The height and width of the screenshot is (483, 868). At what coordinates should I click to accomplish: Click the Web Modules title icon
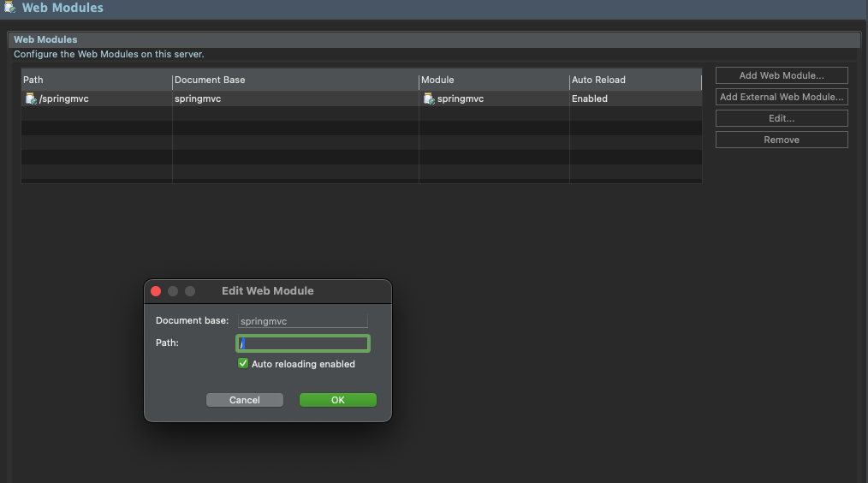point(9,8)
